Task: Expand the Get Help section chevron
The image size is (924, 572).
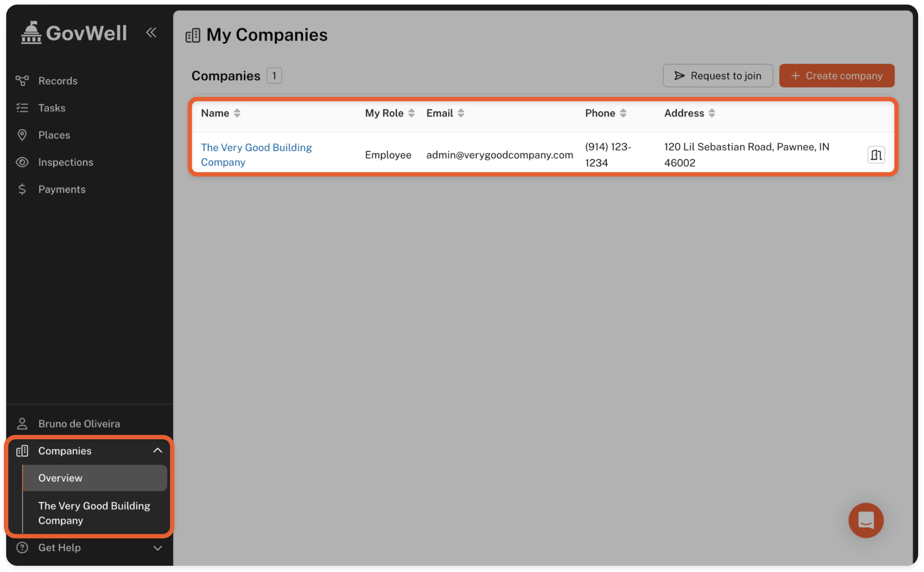Action: coord(157,547)
